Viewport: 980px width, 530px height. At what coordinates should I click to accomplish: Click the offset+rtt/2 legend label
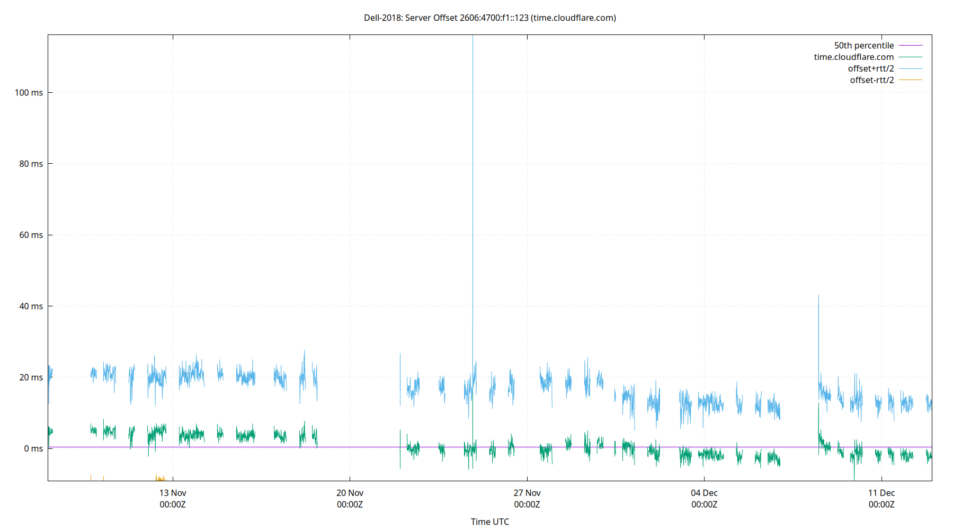(x=871, y=68)
